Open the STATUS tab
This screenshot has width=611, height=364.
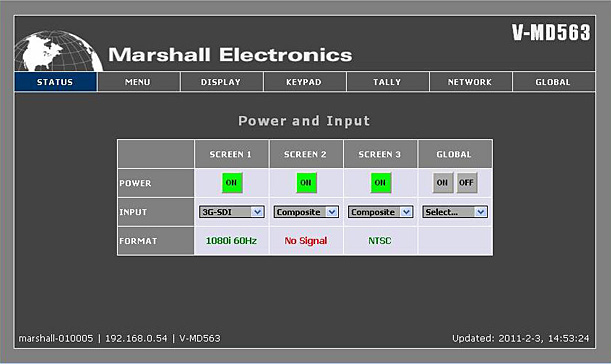click(55, 82)
